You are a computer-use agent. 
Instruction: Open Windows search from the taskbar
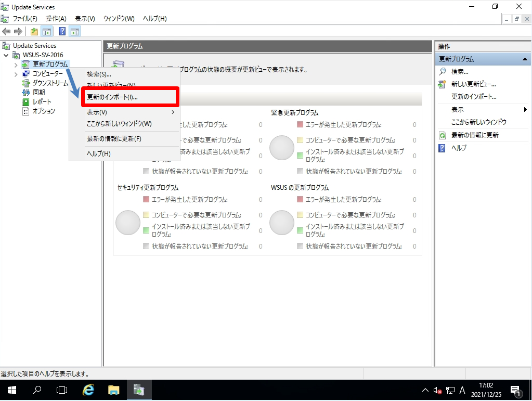coord(37,390)
